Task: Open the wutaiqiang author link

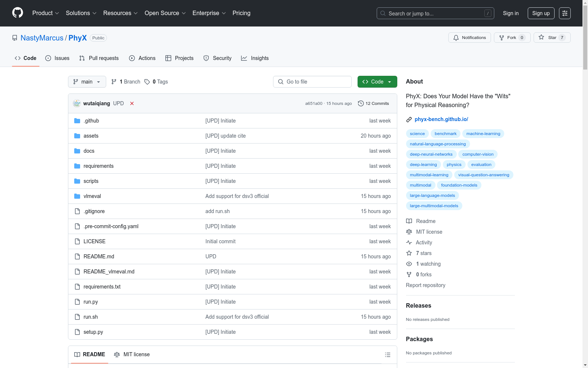Action: [97, 103]
